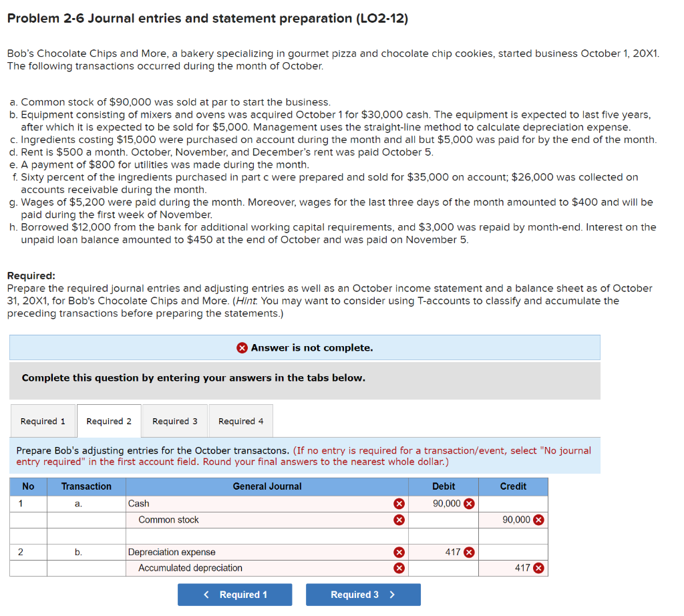Click the 417 credit amount cell
Screen dimensions: 684x616
click(x=513, y=568)
